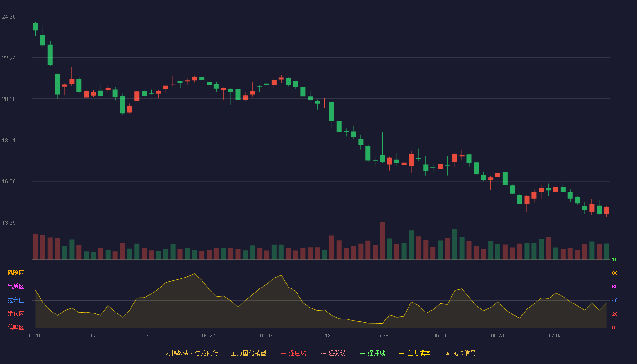637x364 pixels.
Task: Click the first green candlestick at 03-18
Action: [x=35, y=27]
